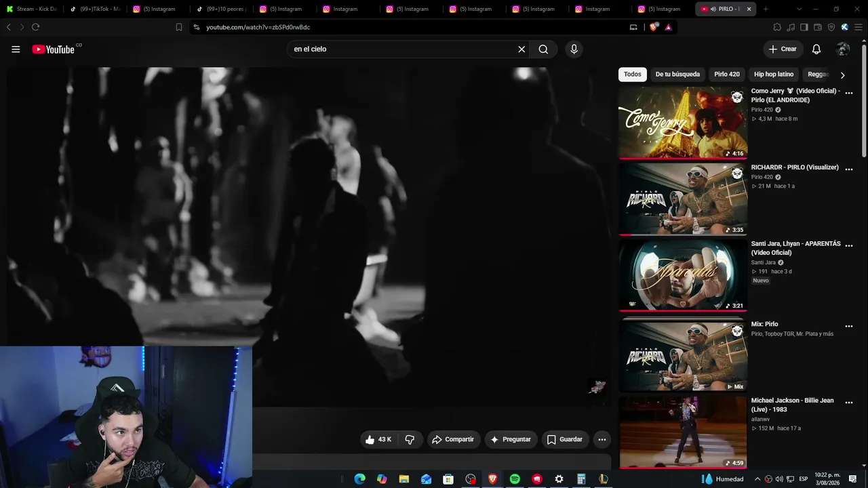868x488 pixels.
Task: Like the video with 43 K likes
Action: click(378, 439)
